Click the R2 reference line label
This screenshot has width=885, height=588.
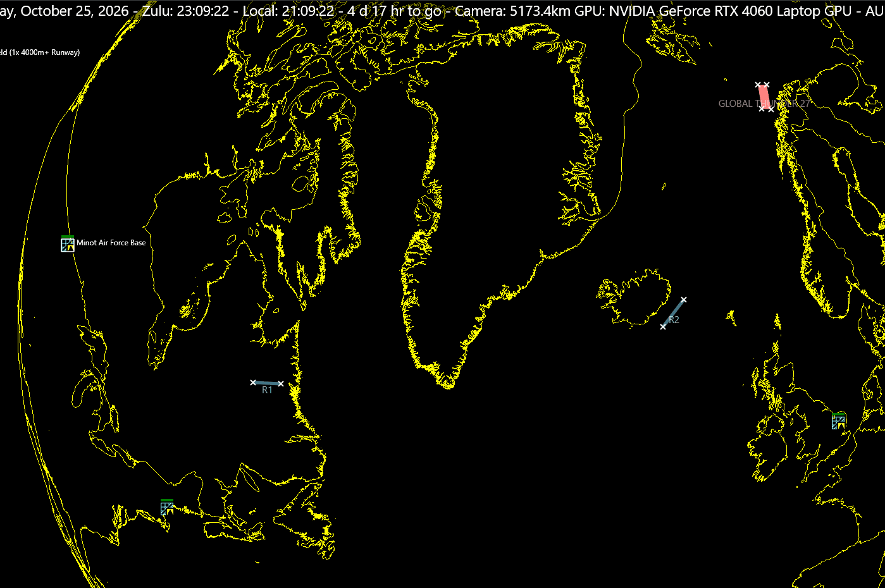click(x=674, y=320)
